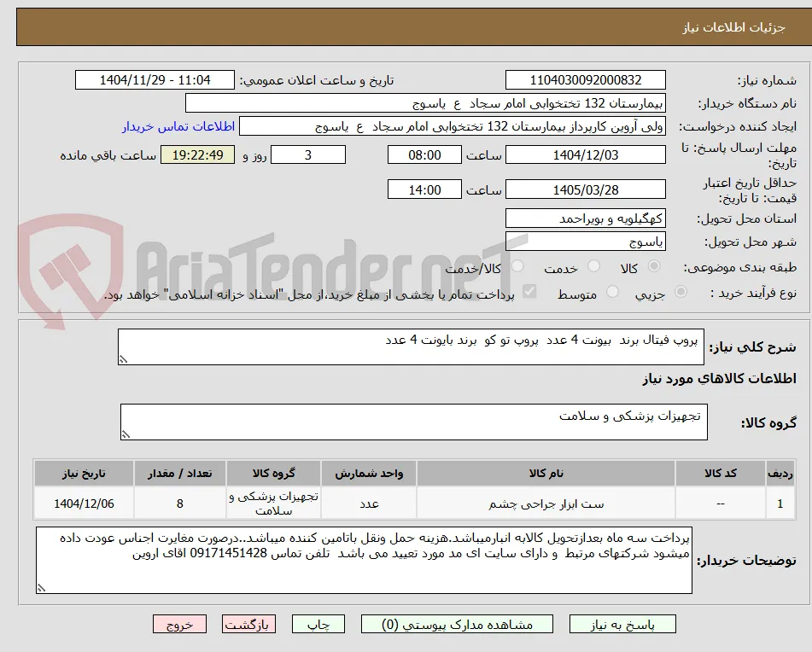Open مشاهده مدارک پیوستی (0) button

pos(457,624)
